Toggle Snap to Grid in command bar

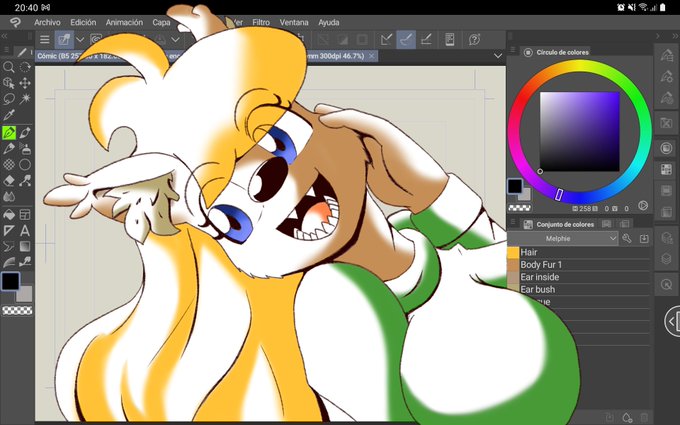[x=426, y=40]
